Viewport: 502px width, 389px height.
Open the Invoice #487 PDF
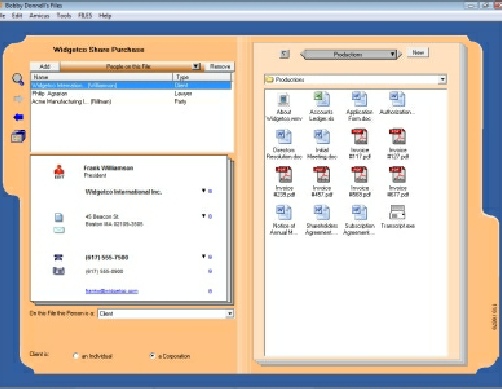click(322, 183)
